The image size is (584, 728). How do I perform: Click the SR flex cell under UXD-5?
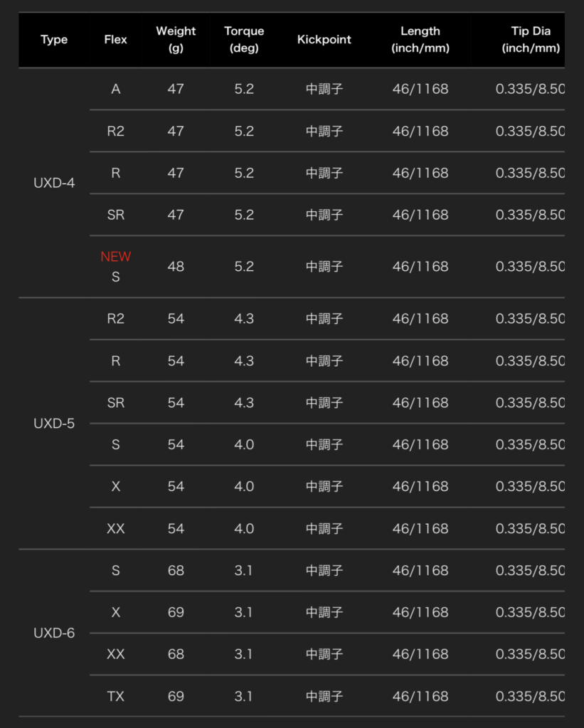(x=116, y=403)
